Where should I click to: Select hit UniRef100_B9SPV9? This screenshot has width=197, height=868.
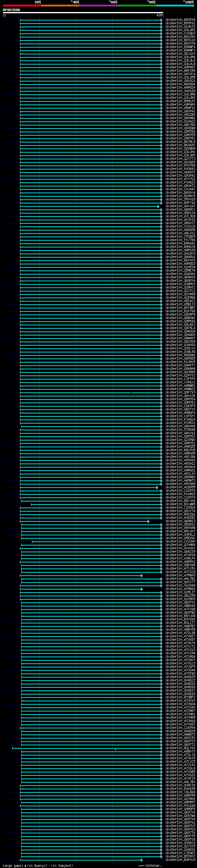click(x=180, y=20)
